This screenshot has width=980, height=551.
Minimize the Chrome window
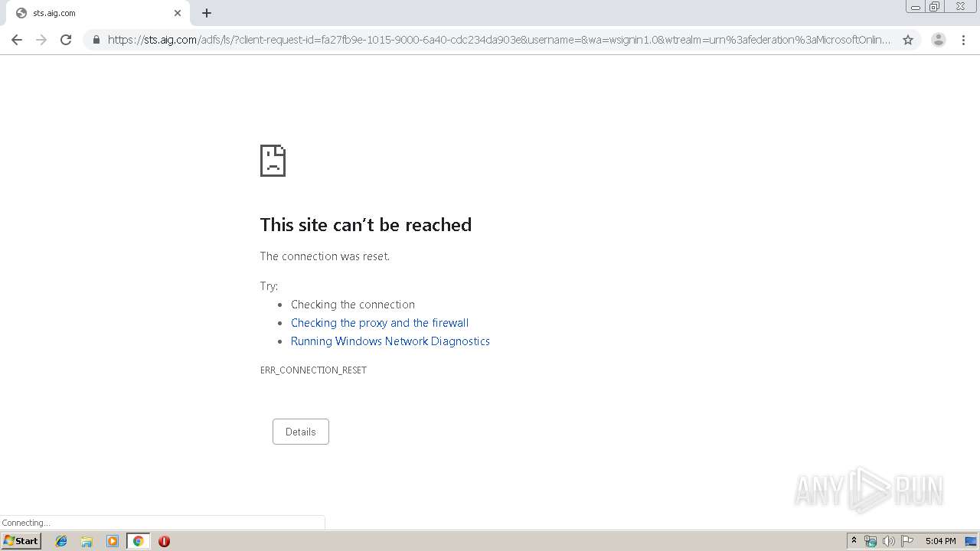point(916,7)
